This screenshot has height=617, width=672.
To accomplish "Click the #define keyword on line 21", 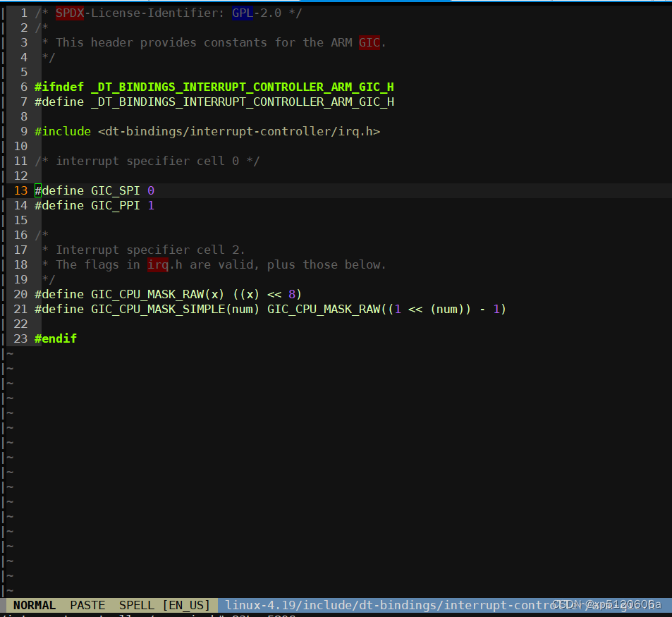I will point(59,310).
